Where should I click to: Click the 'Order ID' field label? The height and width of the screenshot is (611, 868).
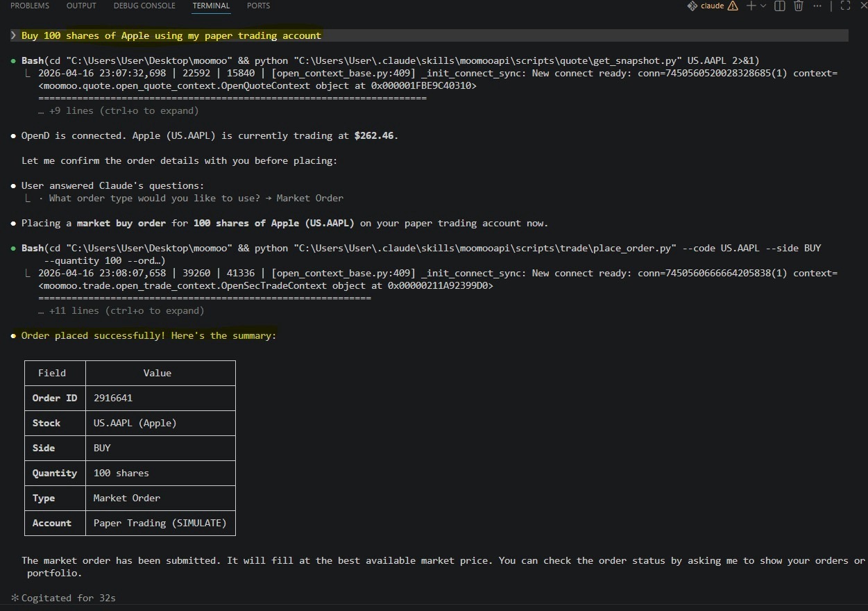point(55,398)
